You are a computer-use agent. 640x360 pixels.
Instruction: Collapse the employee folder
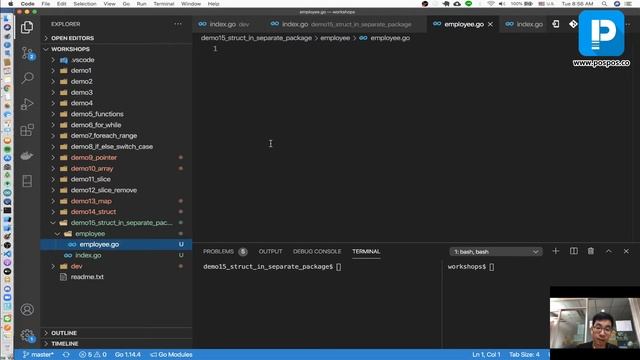pos(116,233)
